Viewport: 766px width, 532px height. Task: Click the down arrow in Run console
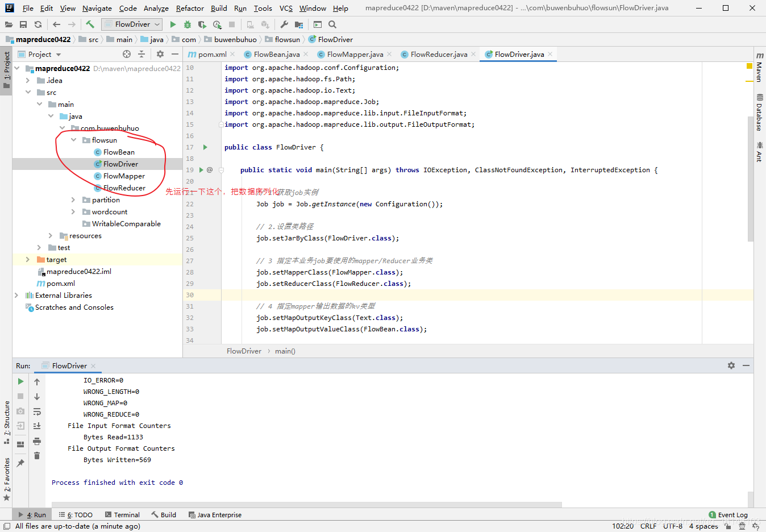37,397
